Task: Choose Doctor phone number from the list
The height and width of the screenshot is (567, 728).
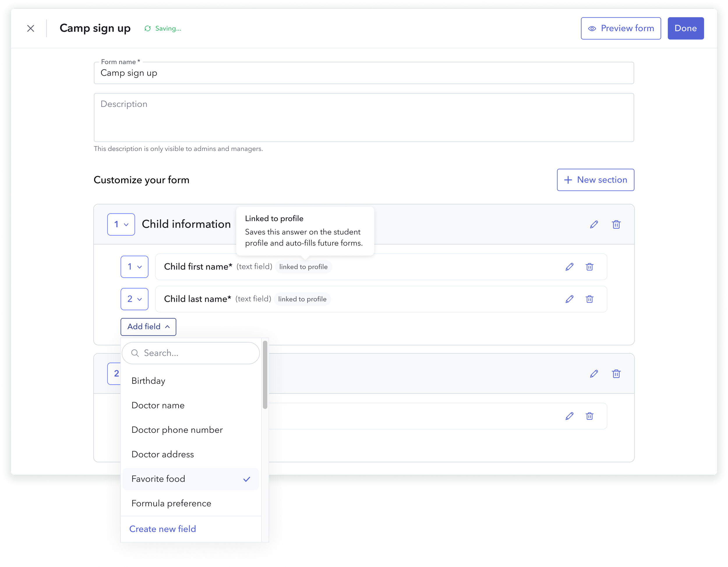Action: (177, 430)
